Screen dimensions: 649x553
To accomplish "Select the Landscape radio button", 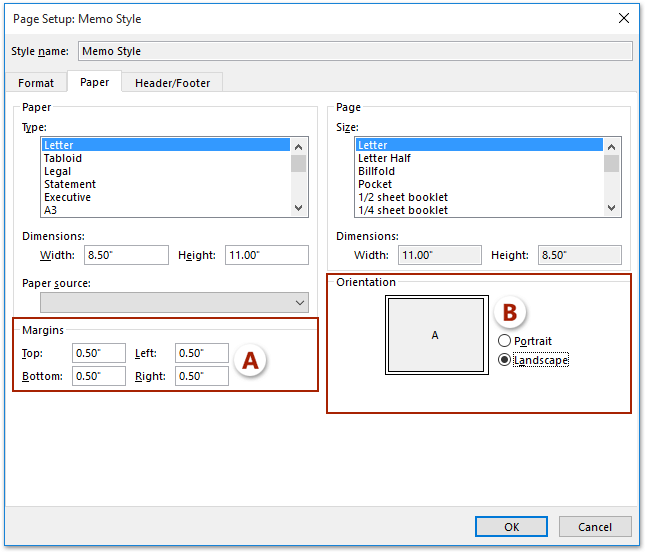I will click(505, 359).
